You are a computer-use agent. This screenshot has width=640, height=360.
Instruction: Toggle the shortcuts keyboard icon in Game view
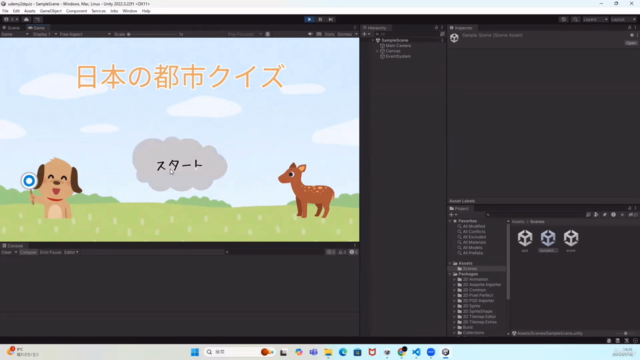coord(319,34)
